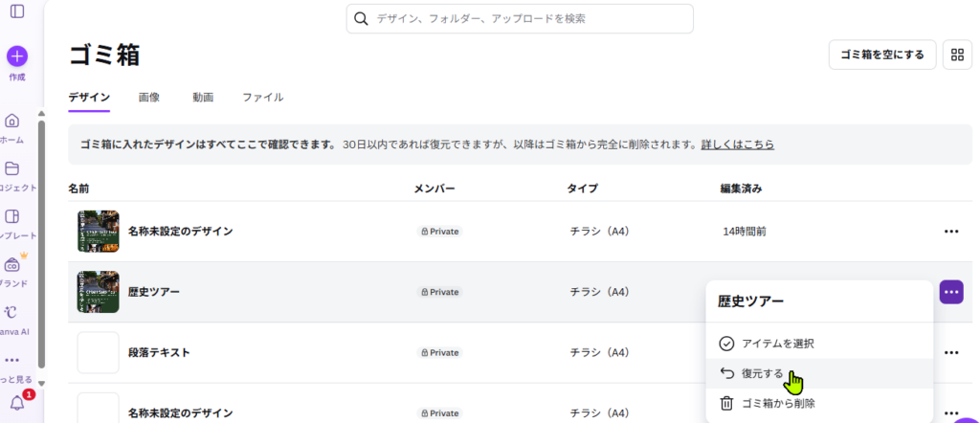This screenshot has height=423, width=980.
Task: Switch to the 動画 tab
Action: (x=203, y=98)
